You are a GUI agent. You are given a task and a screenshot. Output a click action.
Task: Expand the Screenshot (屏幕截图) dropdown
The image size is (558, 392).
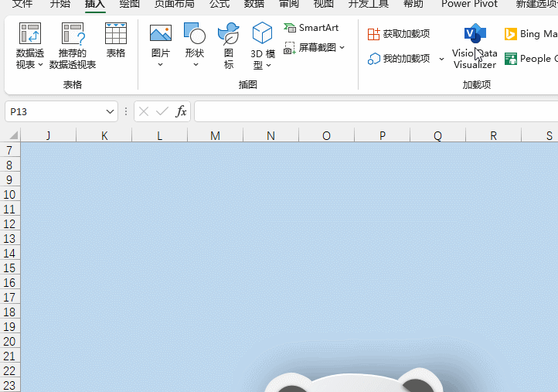pos(342,48)
